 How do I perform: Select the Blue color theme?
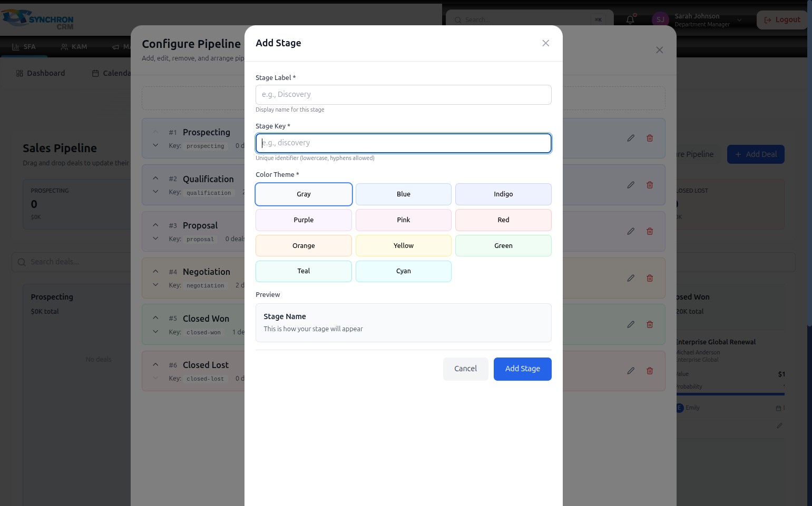[x=404, y=194]
